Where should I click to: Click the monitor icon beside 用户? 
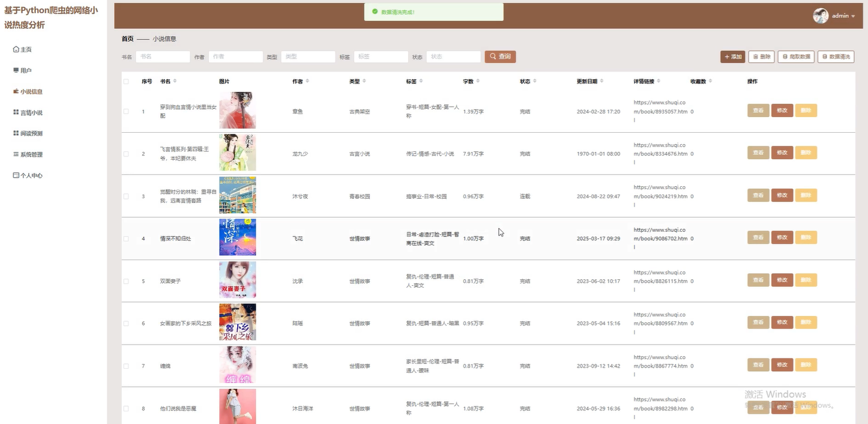click(x=16, y=70)
